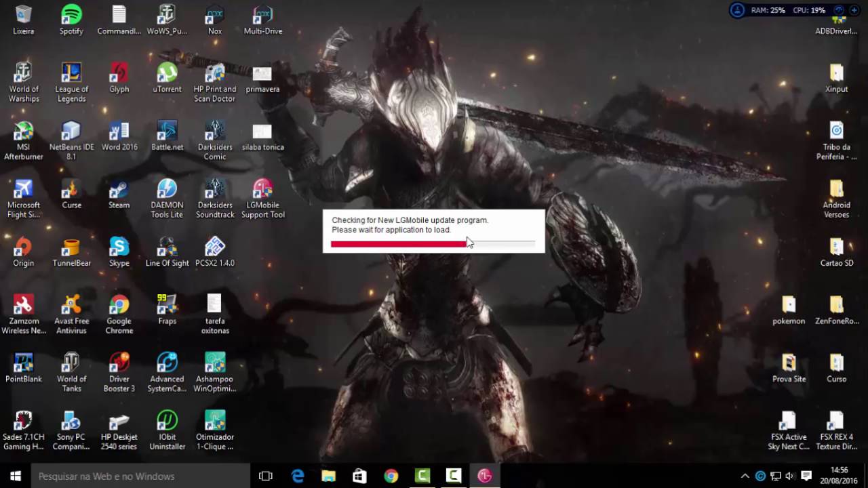Launch the Spotify desktop shortcut

click(x=71, y=20)
